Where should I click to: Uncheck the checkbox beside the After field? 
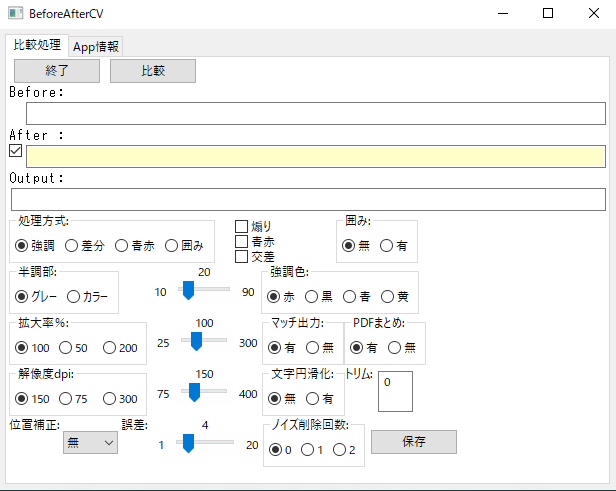pyautogui.click(x=16, y=152)
